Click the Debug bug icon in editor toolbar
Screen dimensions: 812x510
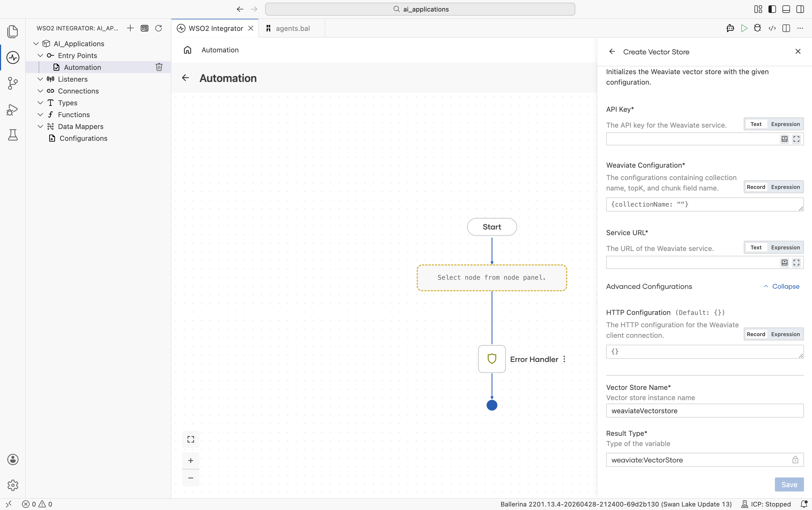tap(757, 28)
